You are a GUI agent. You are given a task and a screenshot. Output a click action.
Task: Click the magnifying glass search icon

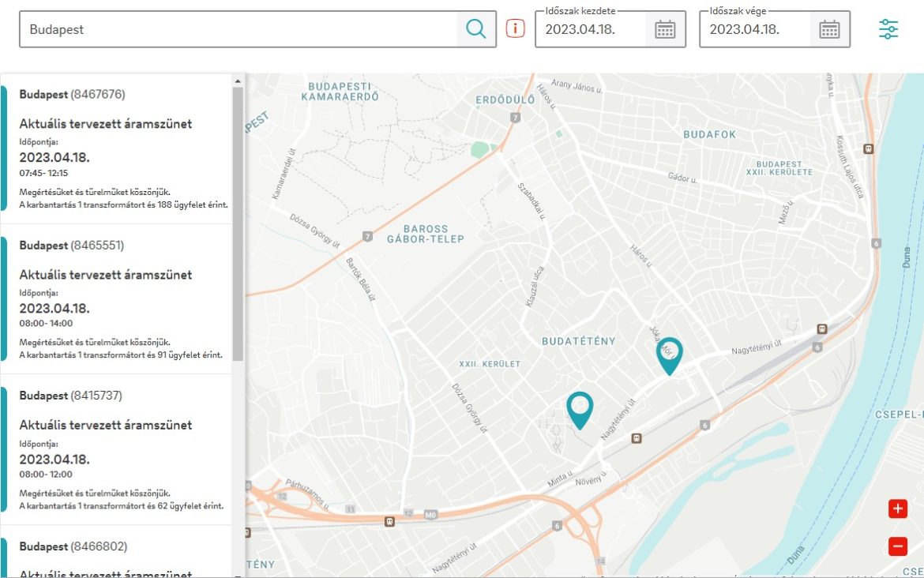click(x=476, y=29)
